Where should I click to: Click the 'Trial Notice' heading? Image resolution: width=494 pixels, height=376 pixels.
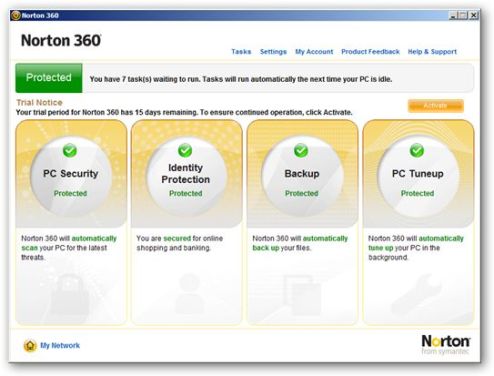39,102
